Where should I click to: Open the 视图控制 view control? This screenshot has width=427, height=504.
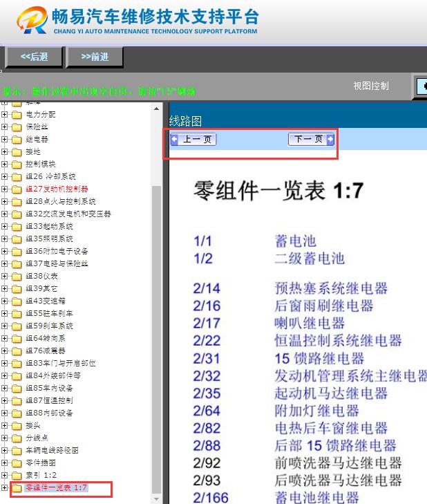[371, 86]
